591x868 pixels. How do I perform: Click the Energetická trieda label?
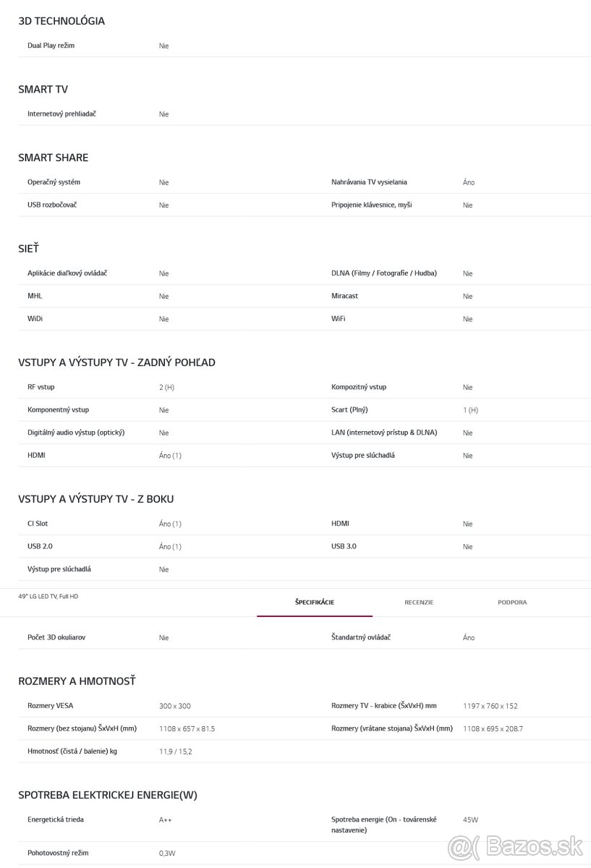coord(55,820)
